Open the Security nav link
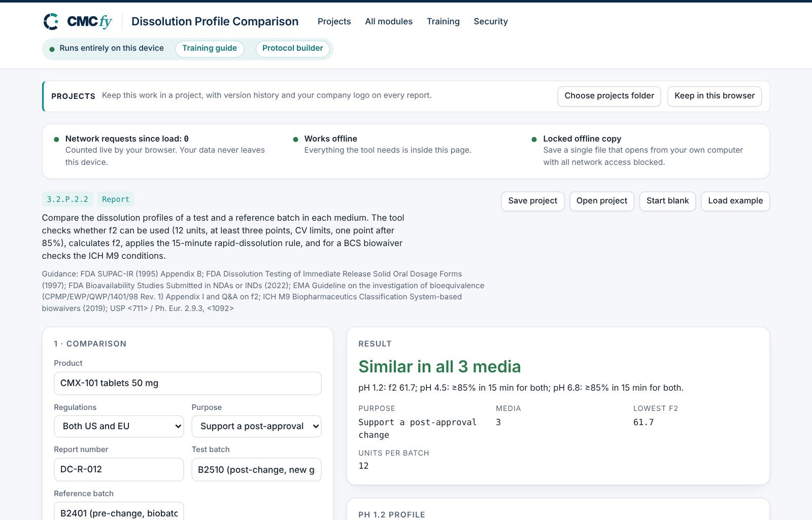Viewport: 812px width, 520px height. point(491,21)
